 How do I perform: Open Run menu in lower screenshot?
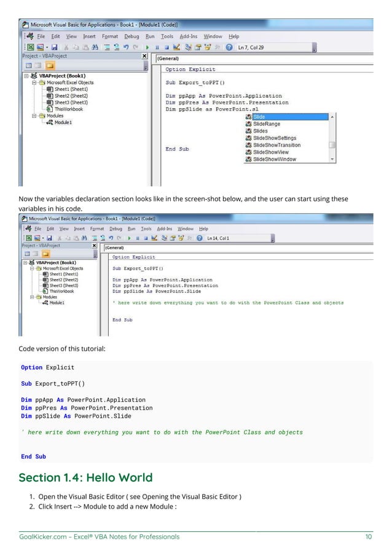click(x=131, y=228)
